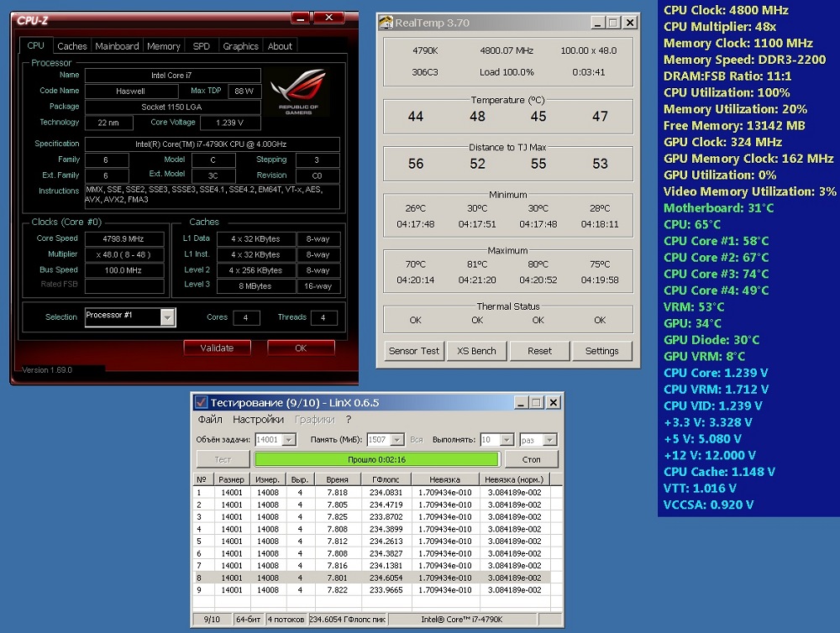Click the Multiplier x 48.0 (8 - 48) field

pyautogui.click(x=123, y=254)
